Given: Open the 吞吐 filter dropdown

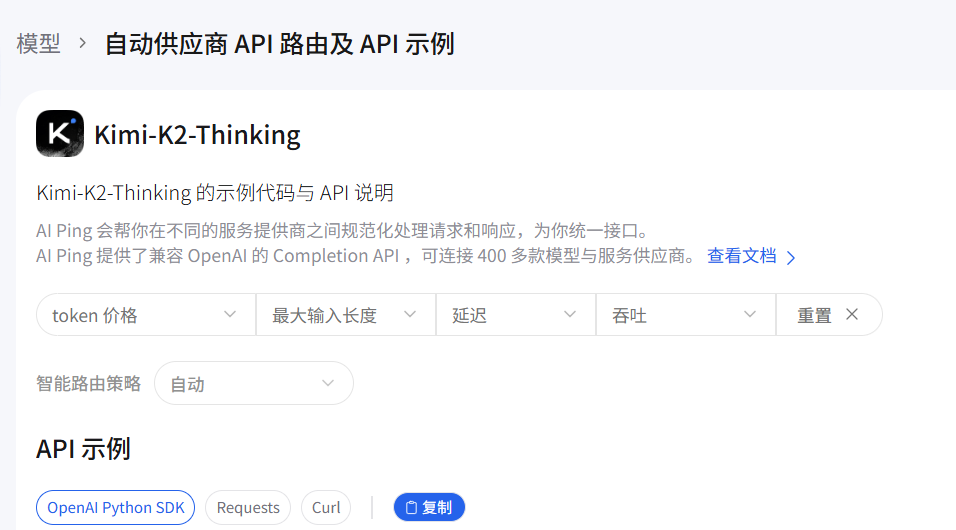Looking at the screenshot, I should (685, 315).
